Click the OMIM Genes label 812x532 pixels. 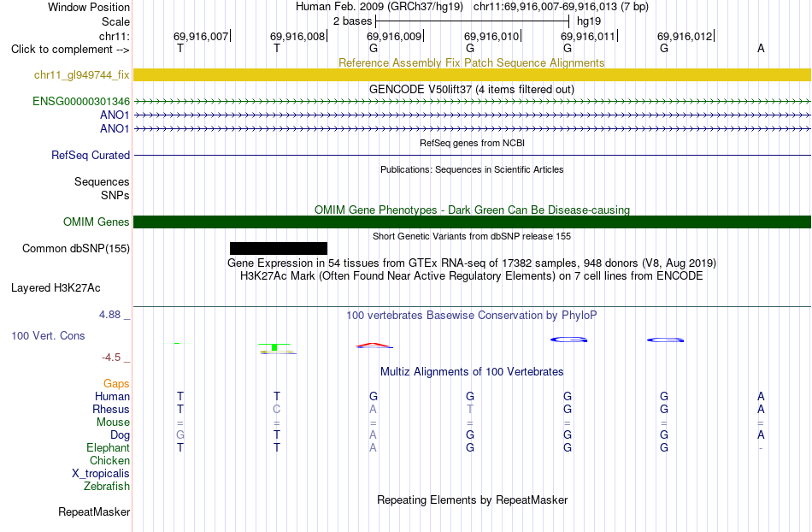click(96, 222)
